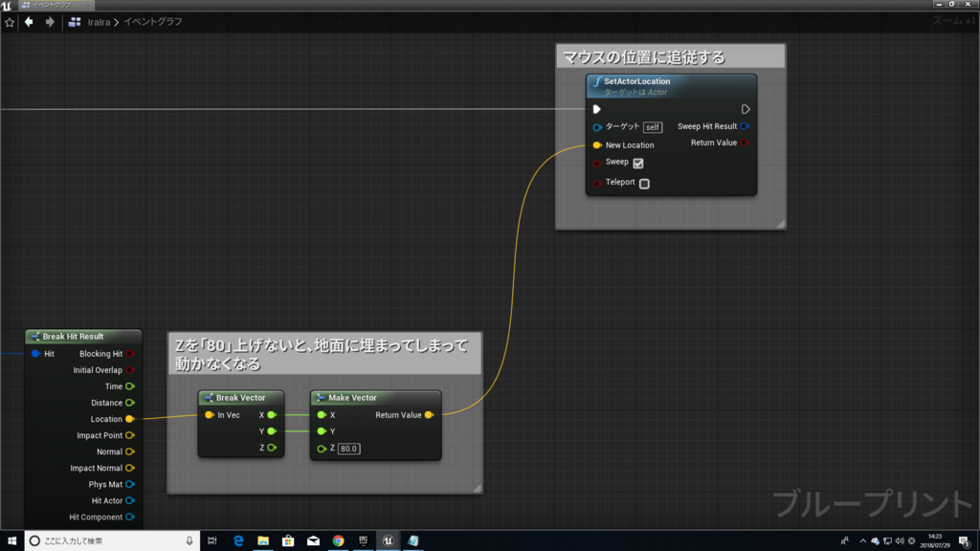Click the resize handle of the Z comment box

click(x=477, y=488)
